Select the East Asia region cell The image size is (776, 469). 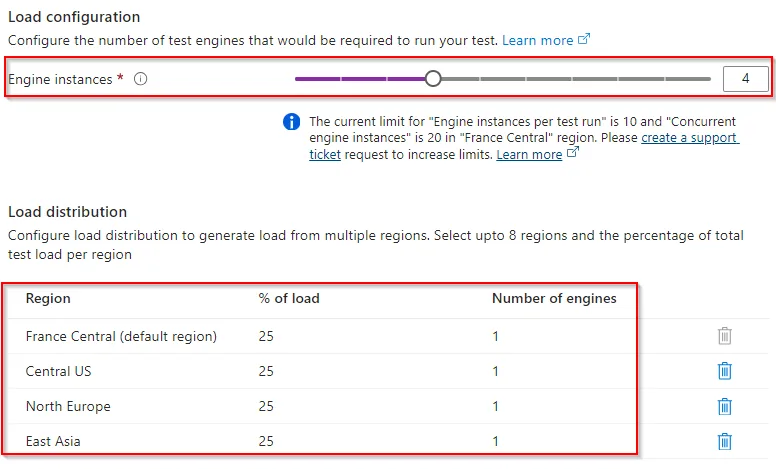click(x=55, y=441)
